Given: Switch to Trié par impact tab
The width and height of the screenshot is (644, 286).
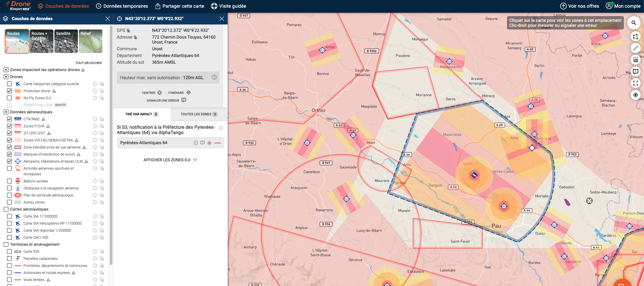Looking at the screenshot, I should click(x=142, y=114).
